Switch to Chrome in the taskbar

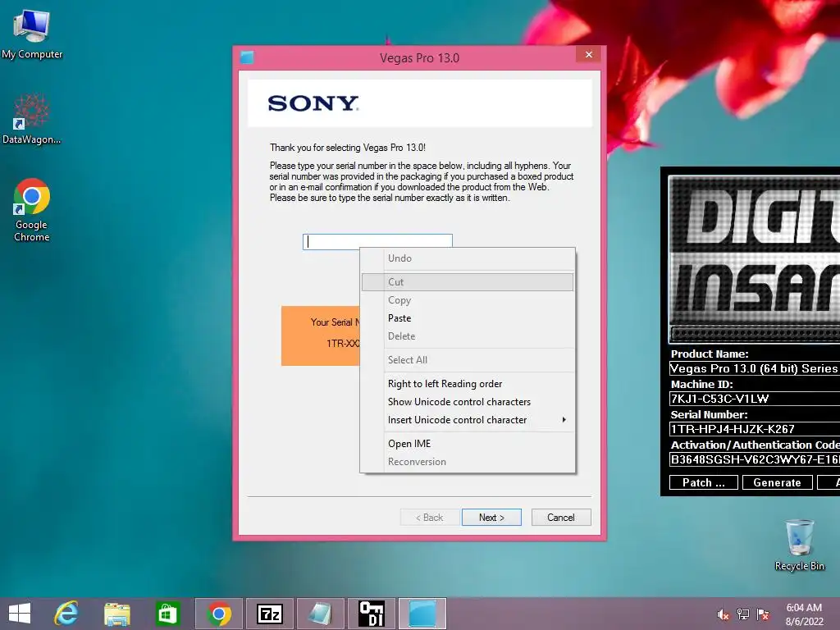pos(218,614)
